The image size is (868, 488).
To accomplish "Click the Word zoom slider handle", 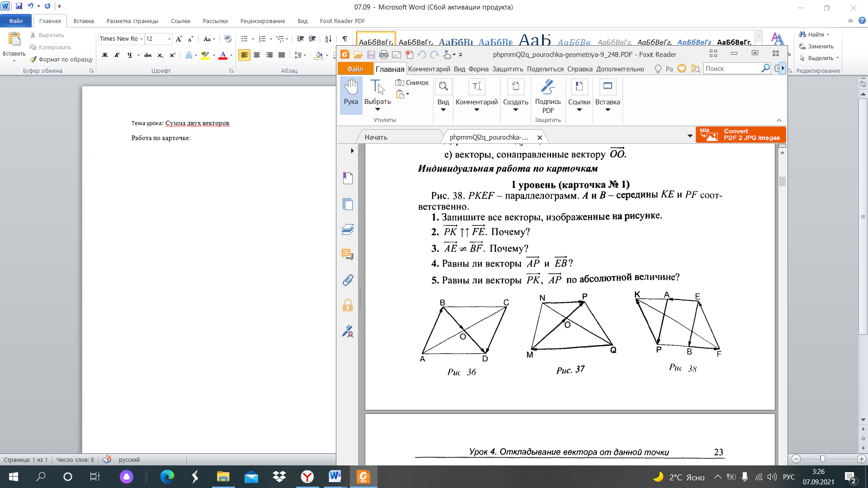I will 822,459.
